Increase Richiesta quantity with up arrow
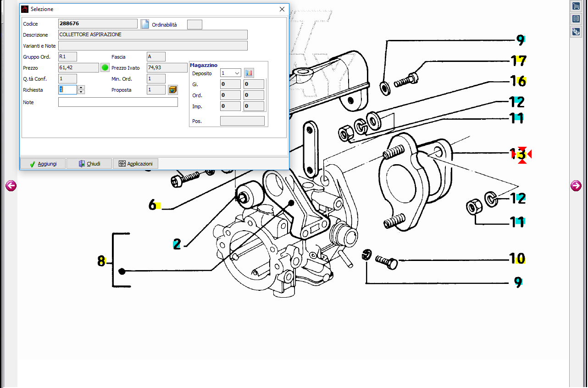Image resolution: width=588 pixels, height=388 pixels. click(81, 88)
